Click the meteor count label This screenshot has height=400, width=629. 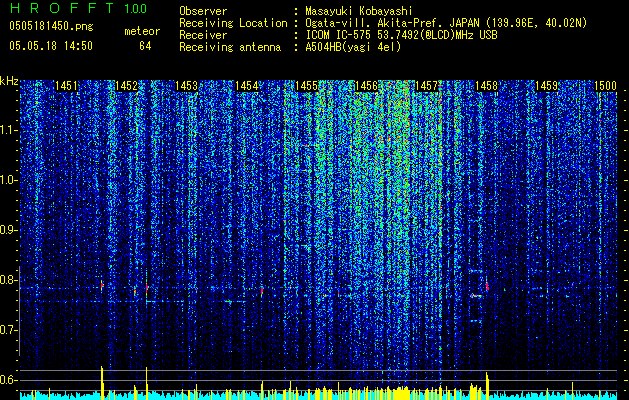click(142, 31)
